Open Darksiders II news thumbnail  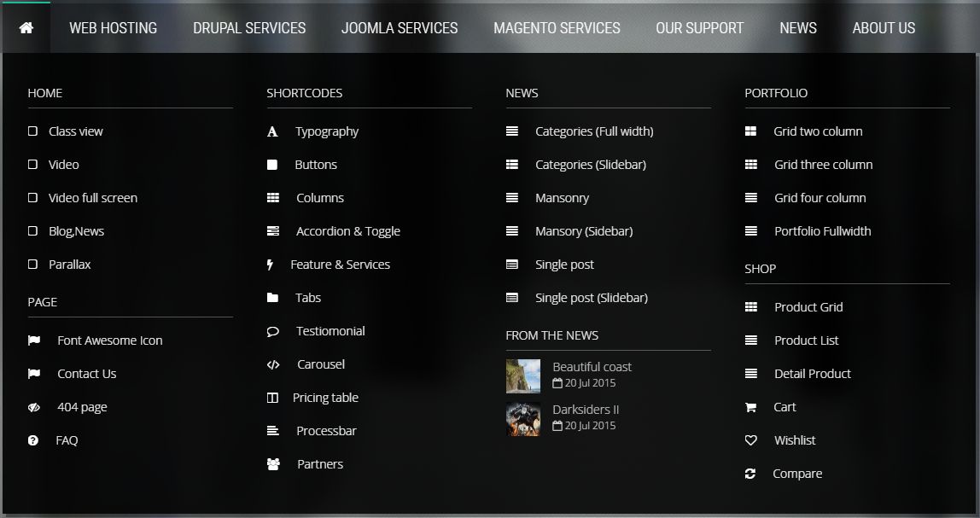point(523,419)
